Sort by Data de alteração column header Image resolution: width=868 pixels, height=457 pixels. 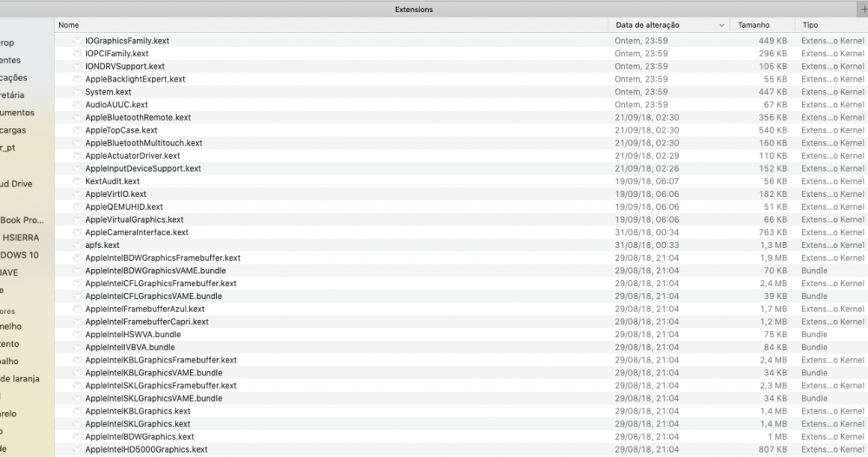coord(648,25)
